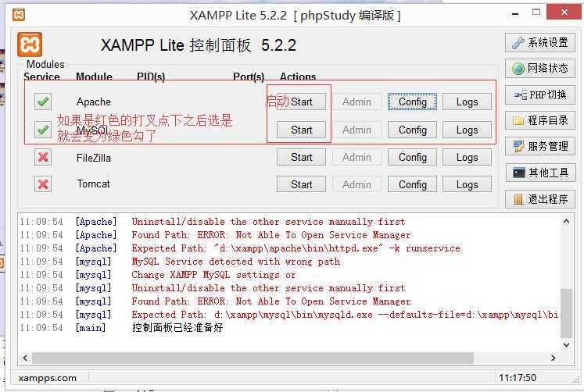Start the FileZilla module
Viewport: 584px width, 392px height.
tap(301, 157)
